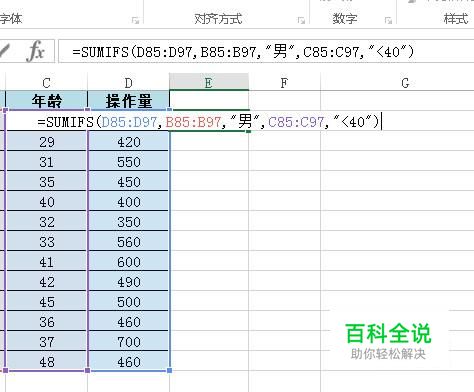This screenshot has height=392, width=474.
Task: Click age cell with value 32
Action: [47, 222]
